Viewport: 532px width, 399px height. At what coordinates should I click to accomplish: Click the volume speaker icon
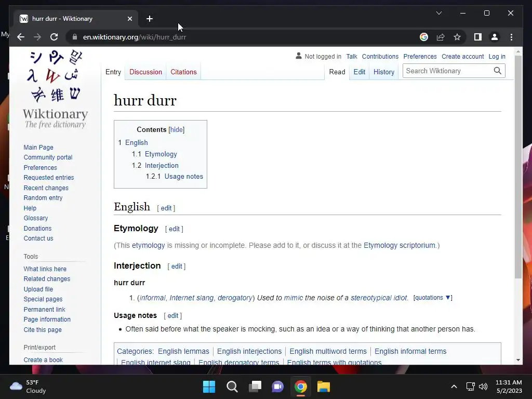click(483, 387)
